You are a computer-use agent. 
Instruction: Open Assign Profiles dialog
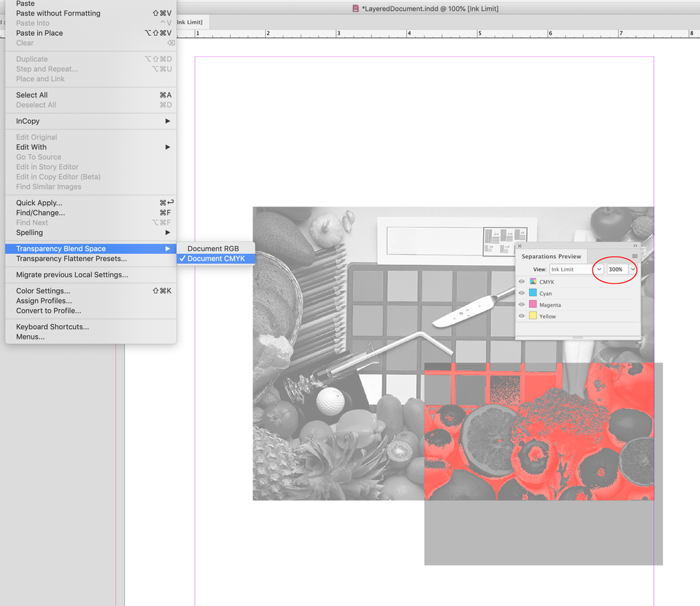point(90,300)
